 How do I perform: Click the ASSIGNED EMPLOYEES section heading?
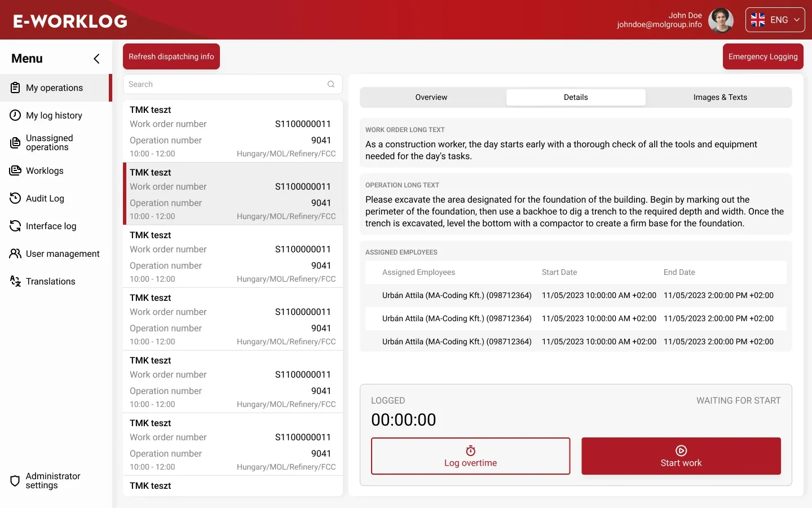[x=401, y=252]
